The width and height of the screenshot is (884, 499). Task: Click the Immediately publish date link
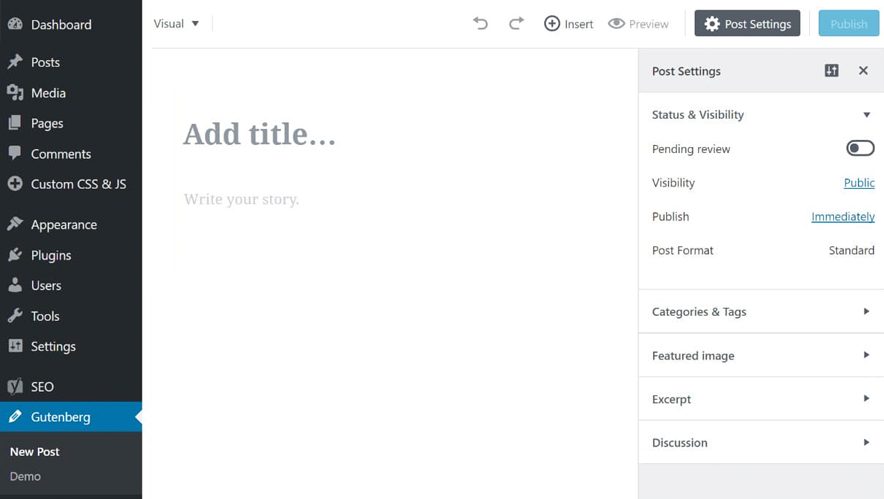tap(843, 217)
